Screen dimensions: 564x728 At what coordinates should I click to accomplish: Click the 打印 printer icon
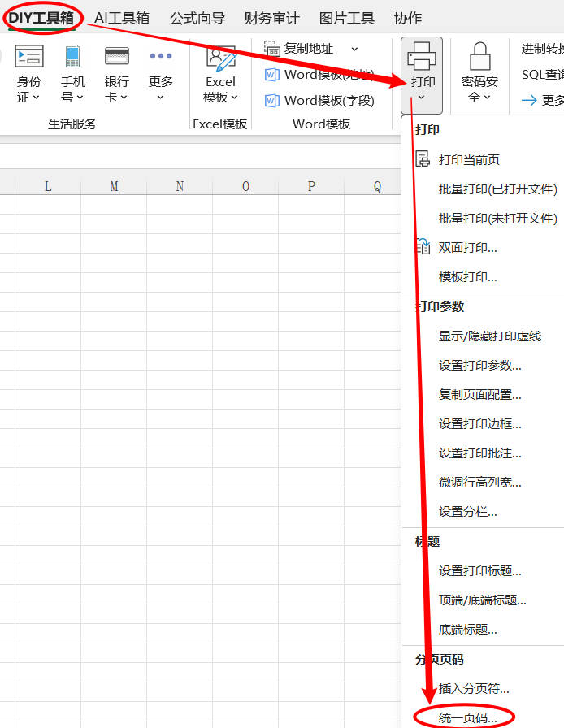pyautogui.click(x=423, y=57)
